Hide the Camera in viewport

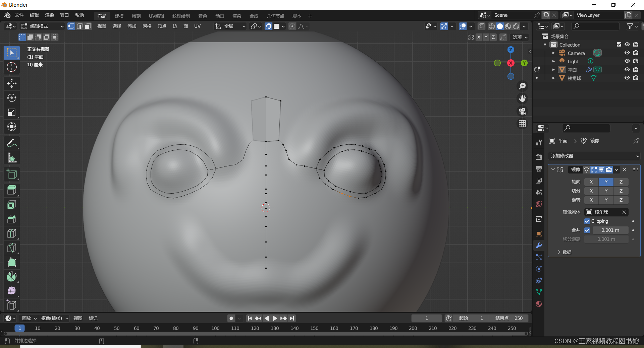tap(627, 53)
